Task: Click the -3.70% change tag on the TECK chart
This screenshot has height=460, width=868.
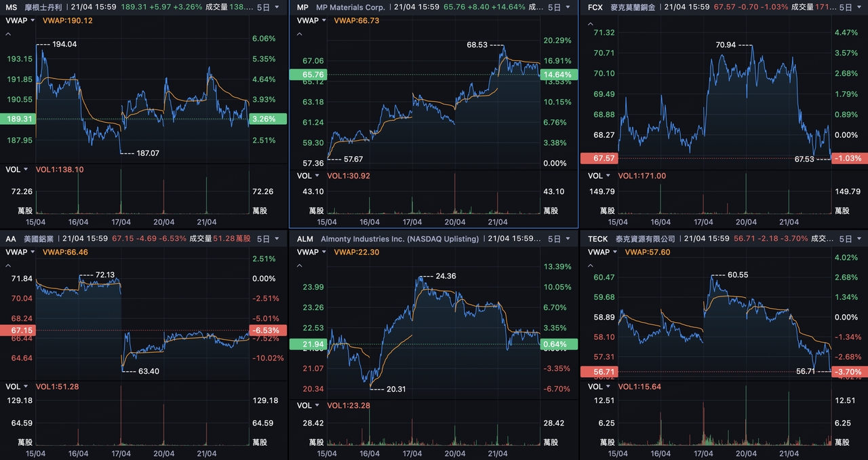Action: click(849, 371)
